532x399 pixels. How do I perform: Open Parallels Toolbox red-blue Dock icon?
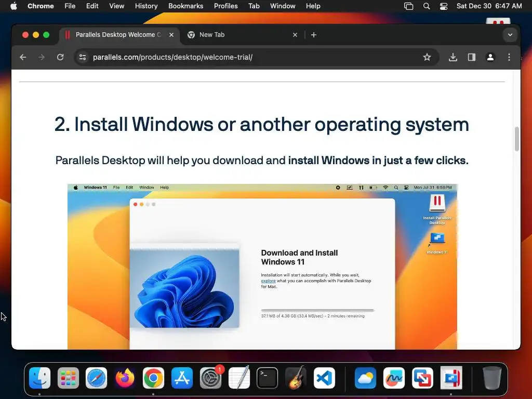point(422,378)
